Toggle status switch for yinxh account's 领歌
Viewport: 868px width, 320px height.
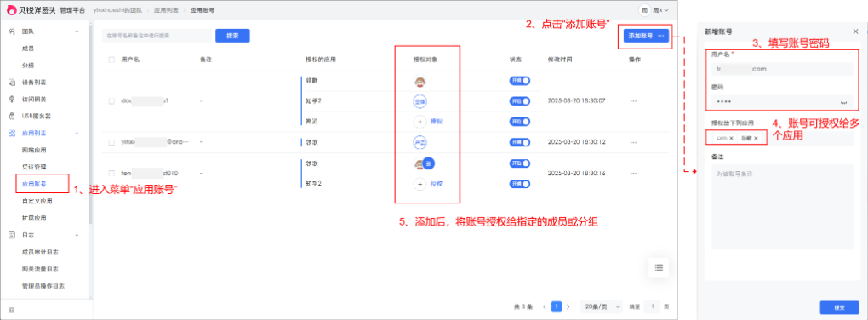coord(520,142)
